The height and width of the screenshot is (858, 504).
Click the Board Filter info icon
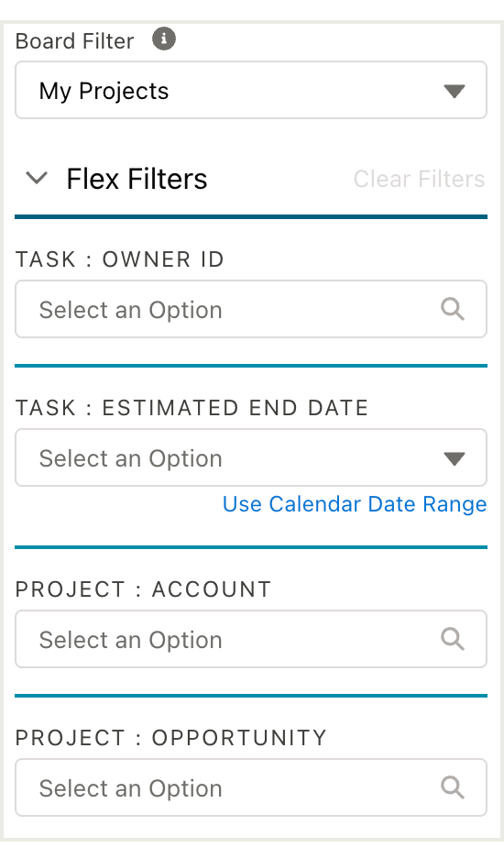[x=164, y=39]
